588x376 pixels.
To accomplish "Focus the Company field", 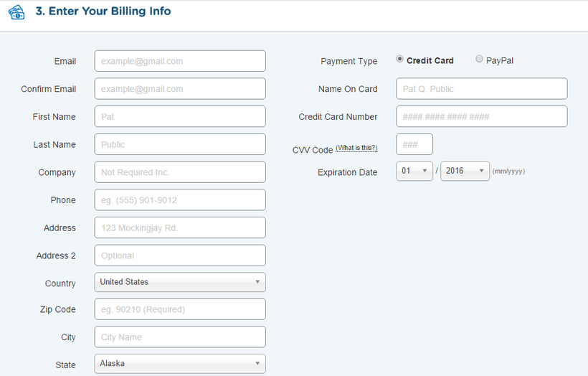I will pos(180,172).
